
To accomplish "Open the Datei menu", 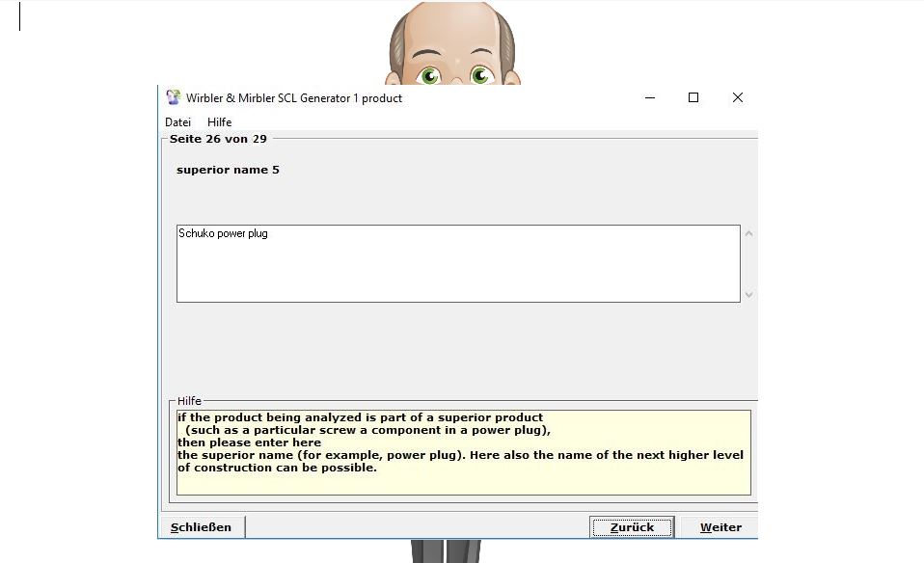I will click(x=177, y=122).
